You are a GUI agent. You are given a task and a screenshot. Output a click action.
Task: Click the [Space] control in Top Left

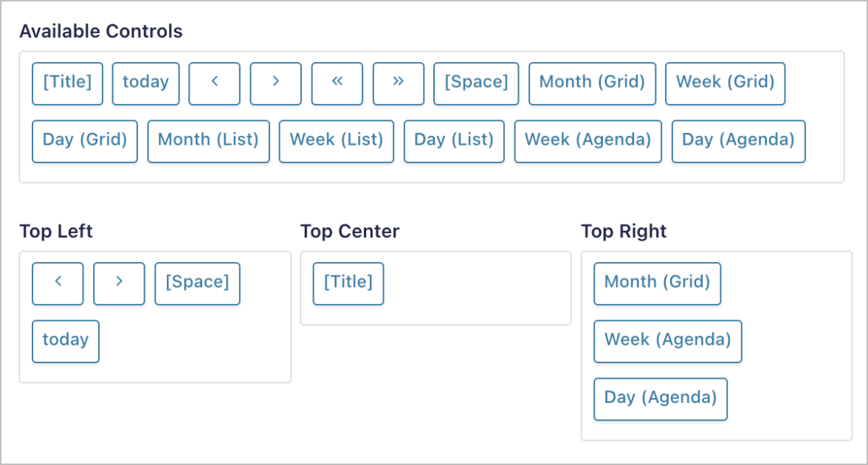pos(197,283)
